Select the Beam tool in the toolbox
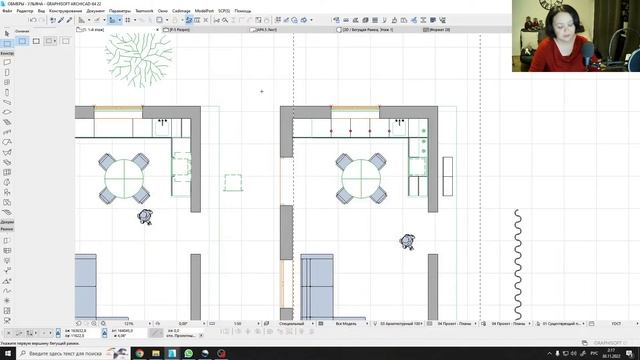This screenshot has width=640, height=360. pos(7,102)
